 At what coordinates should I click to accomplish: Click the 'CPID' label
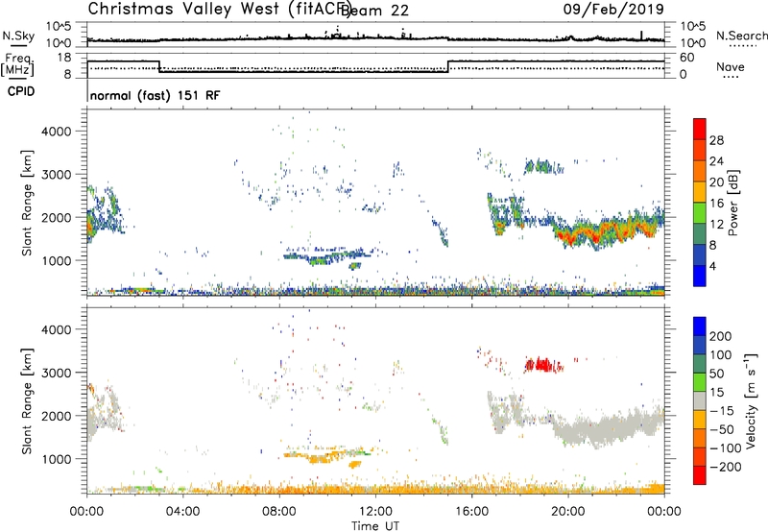tap(21, 91)
